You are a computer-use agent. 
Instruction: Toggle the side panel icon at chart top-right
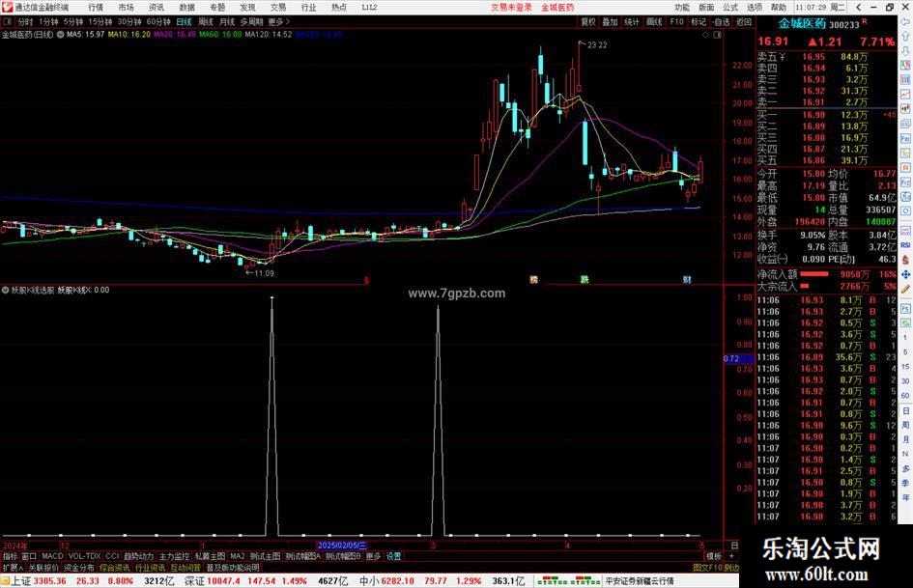click(717, 35)
